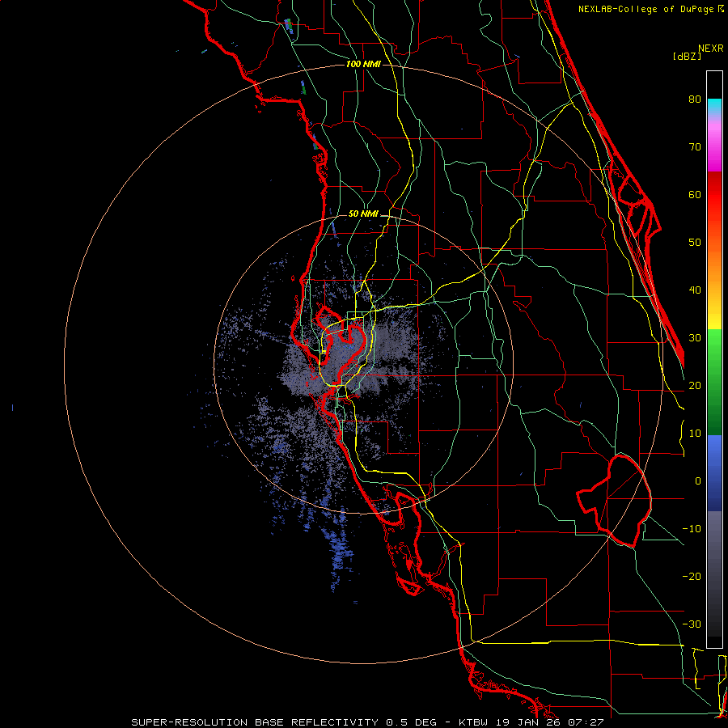Click the 0 dBZ scale value
The image size is (728, 728).
(x=698, y=481)
